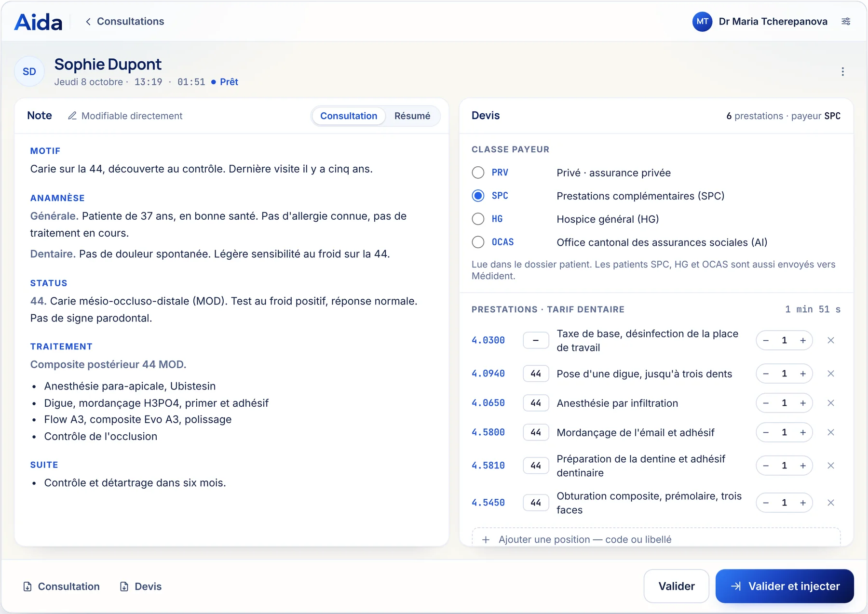Viewport: 868px width, 614px height.
Task: Select the Consultation note tab
Action: coord(349,116)
